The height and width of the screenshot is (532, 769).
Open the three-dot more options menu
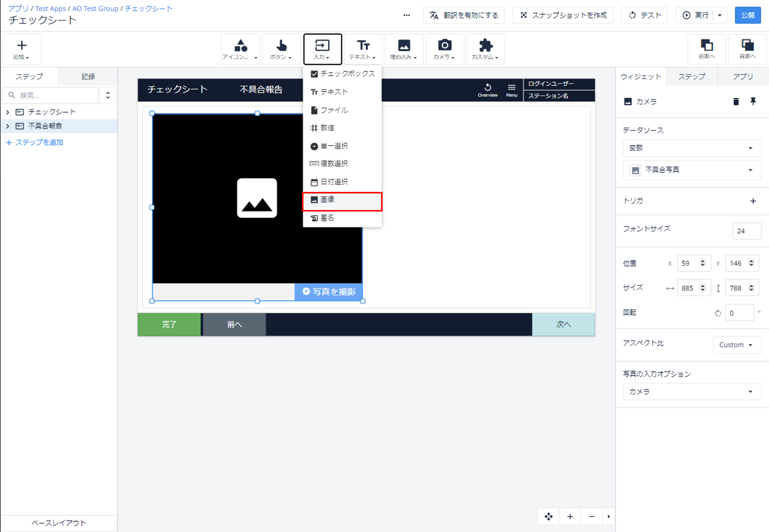point(406,15)
